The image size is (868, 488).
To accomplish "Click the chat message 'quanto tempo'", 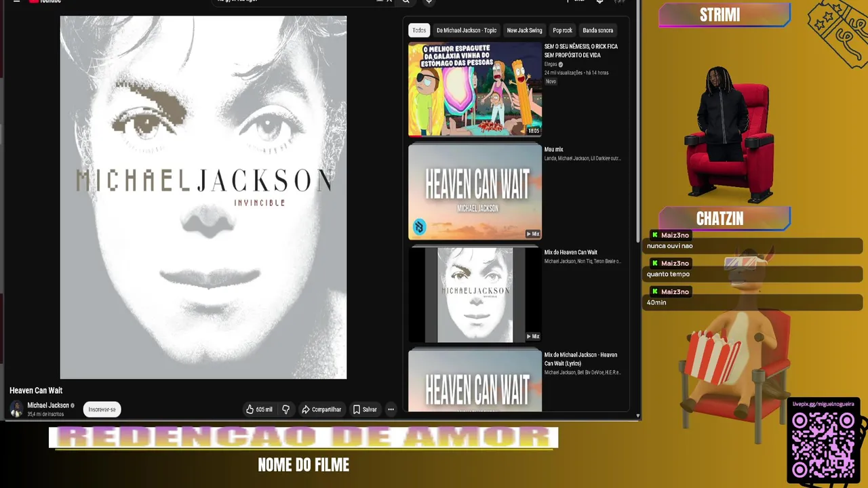I will click(x=668, y=274).
